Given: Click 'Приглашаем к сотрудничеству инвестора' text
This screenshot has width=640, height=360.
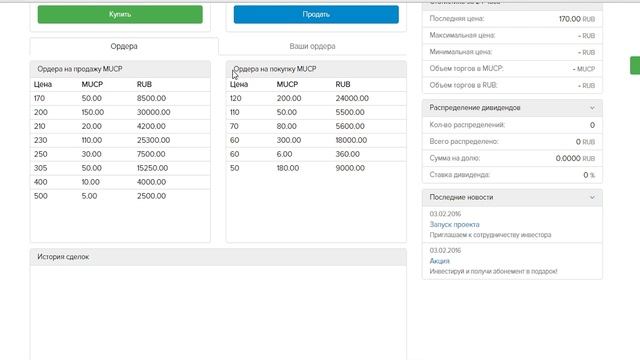Looking at the screenshot, I should click(x=490, y=235).
